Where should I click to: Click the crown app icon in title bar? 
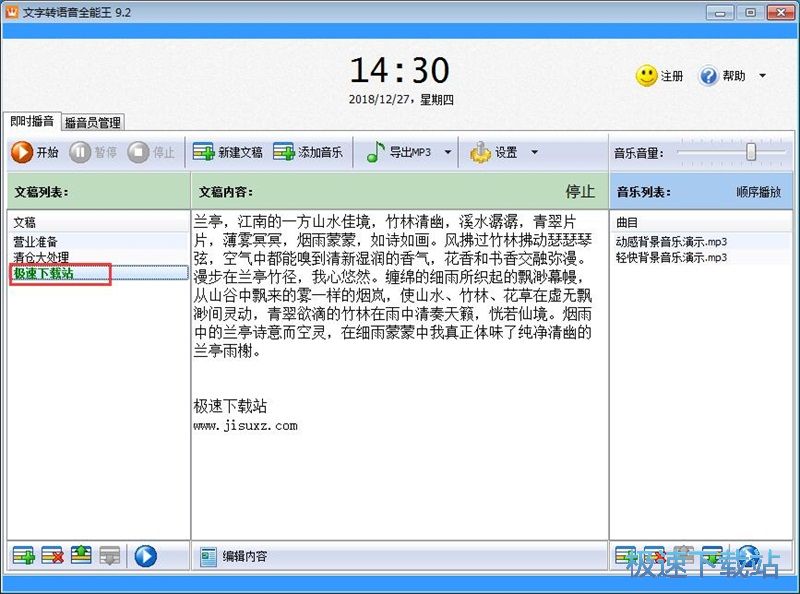click(11, 12)
